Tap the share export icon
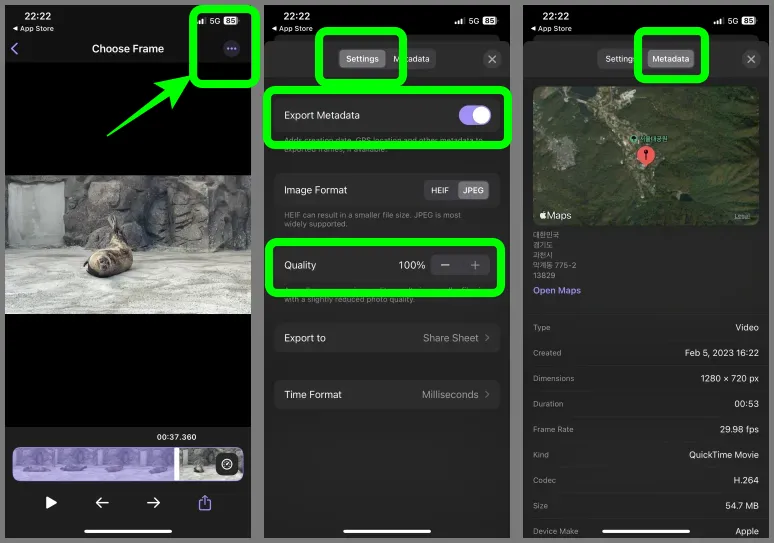The height and width of the screenshot is (543, 774). click(x=205, y=503)
